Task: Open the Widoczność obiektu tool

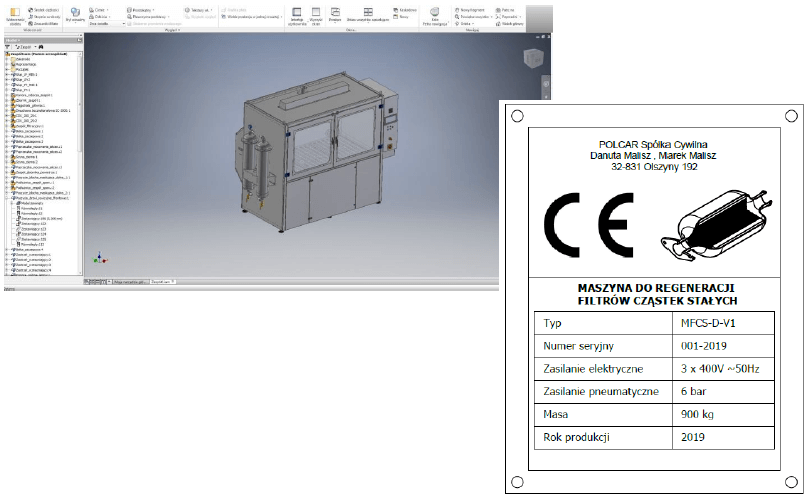Action: [x=15, y=16]
